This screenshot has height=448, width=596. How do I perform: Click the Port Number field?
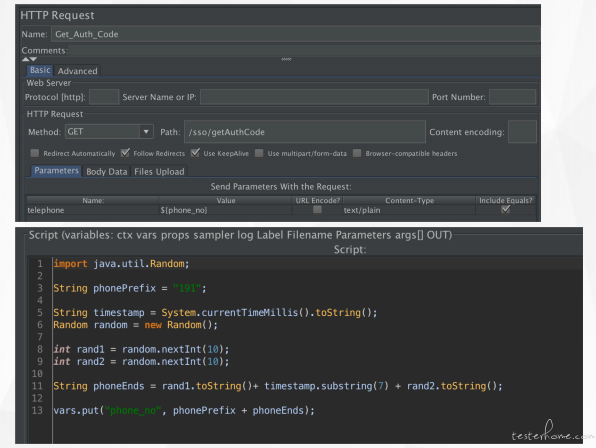click(x=512, y=97)
